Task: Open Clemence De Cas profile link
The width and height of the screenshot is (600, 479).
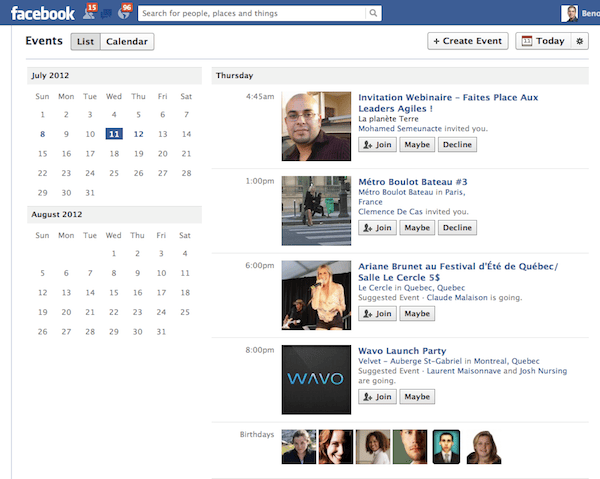Action: click(390, 212)
